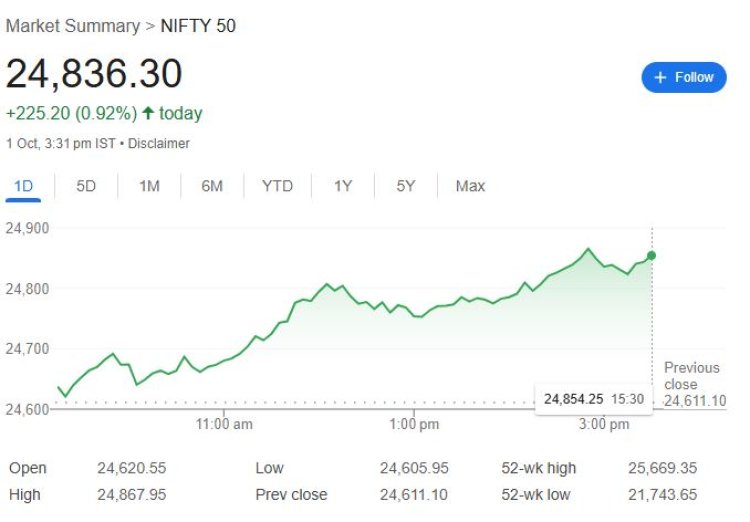Click the 52-wk high value
This screenshot has width=750, height=522.
pyautogui.click(x=662, y=468)
